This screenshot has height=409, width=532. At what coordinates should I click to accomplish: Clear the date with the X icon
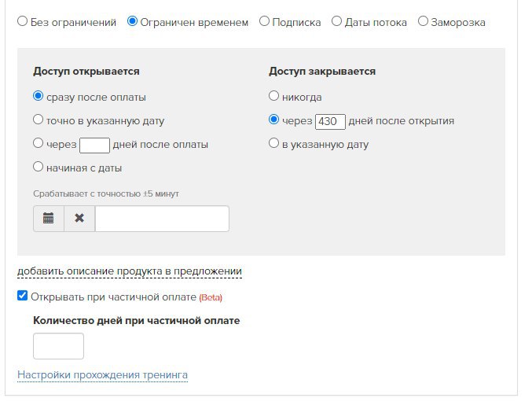point(79,219)
